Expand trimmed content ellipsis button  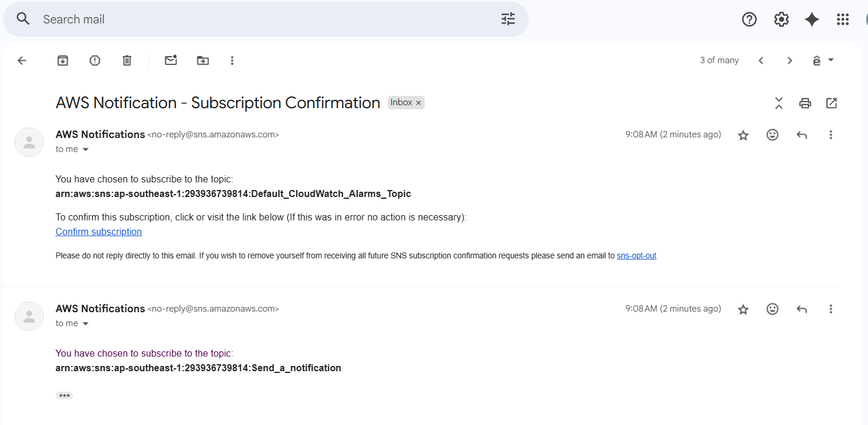[64, 396]
